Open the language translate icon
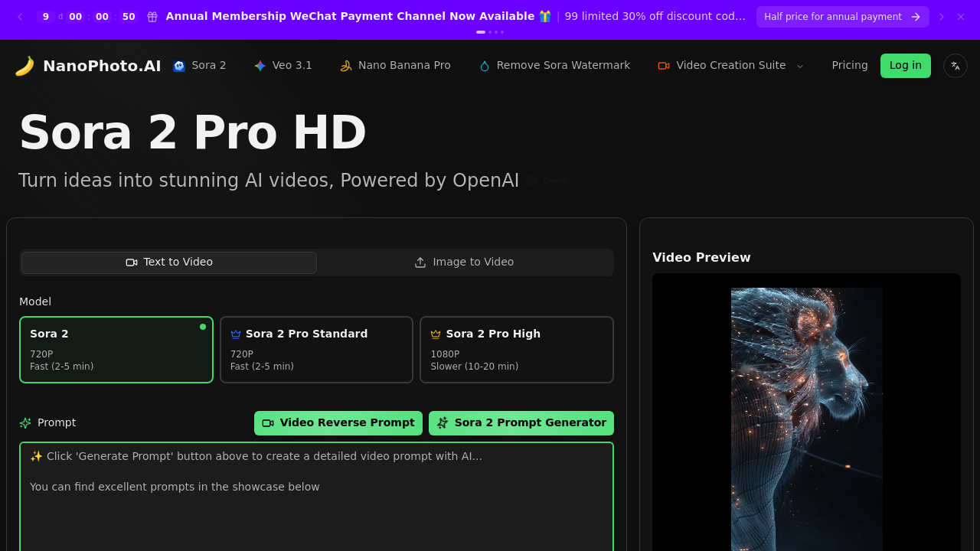The width and height of the screenshot is (980, 551). (955, 66)
